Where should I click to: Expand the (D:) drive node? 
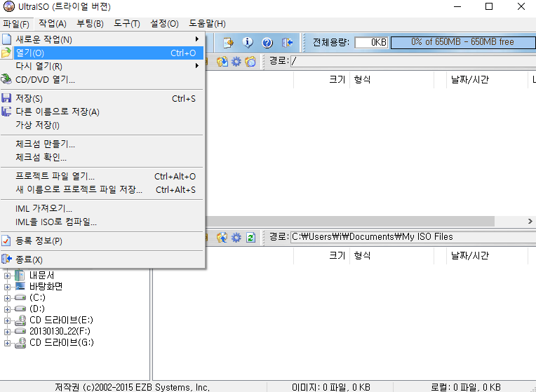[x=7, y=309]
